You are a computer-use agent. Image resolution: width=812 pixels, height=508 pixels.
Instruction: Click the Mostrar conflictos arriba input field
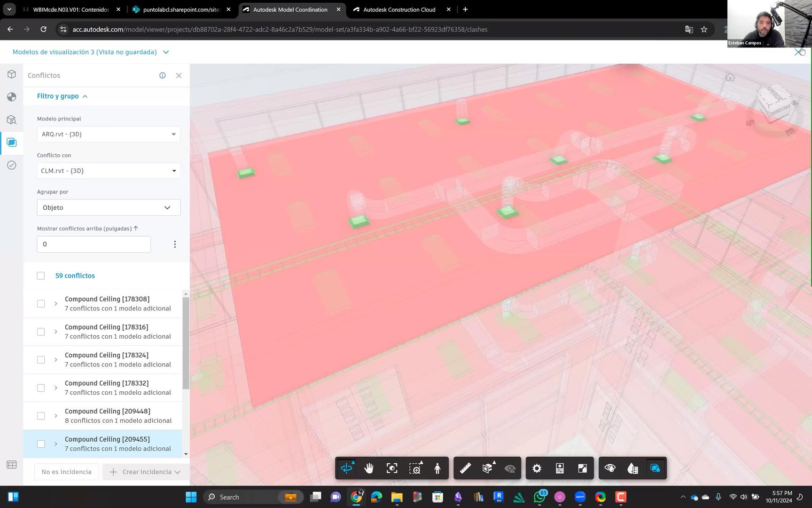pyautogui.click(x=94, y=244)
